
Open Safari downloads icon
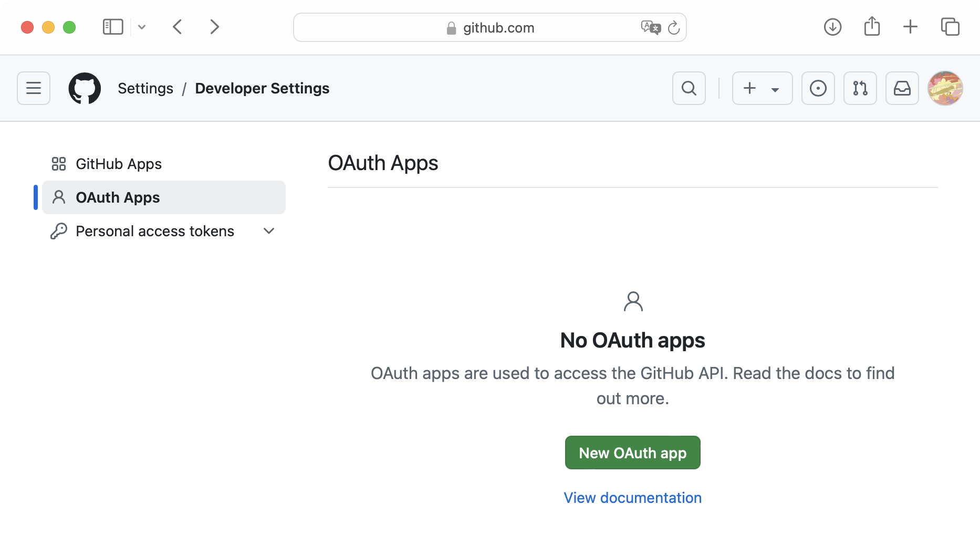click(832, 27)
